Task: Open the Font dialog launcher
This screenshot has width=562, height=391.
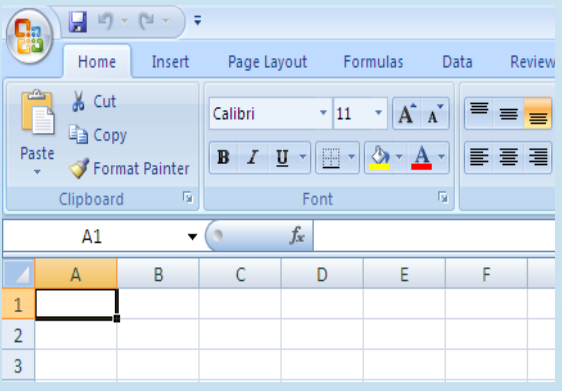Action: click(x=443, y=197)
